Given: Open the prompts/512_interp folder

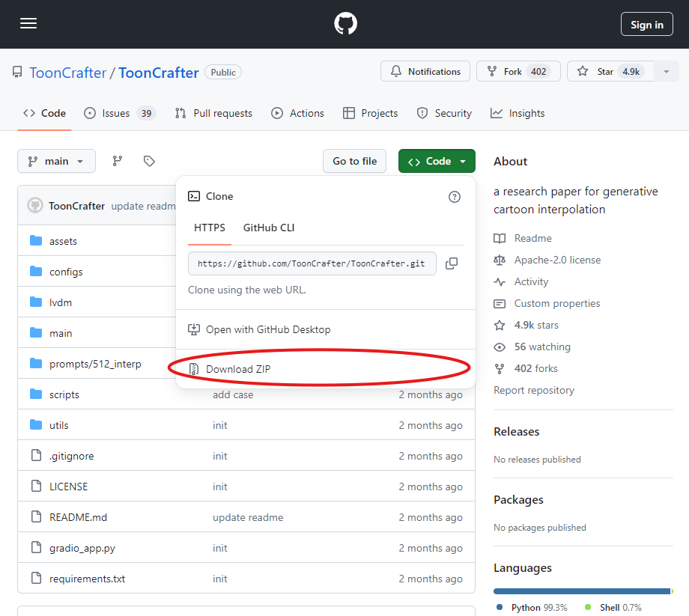Looking at the screenshot, I should [x=95, y=364].
